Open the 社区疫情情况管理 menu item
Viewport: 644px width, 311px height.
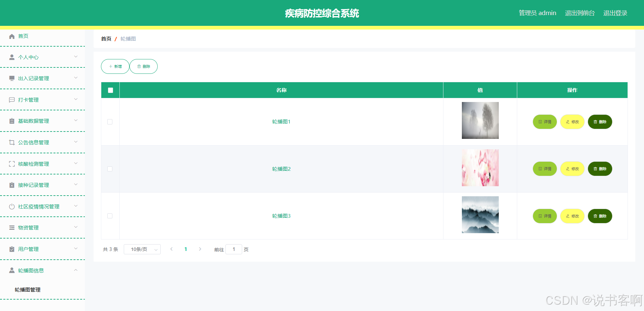click(x=42, y=207)
